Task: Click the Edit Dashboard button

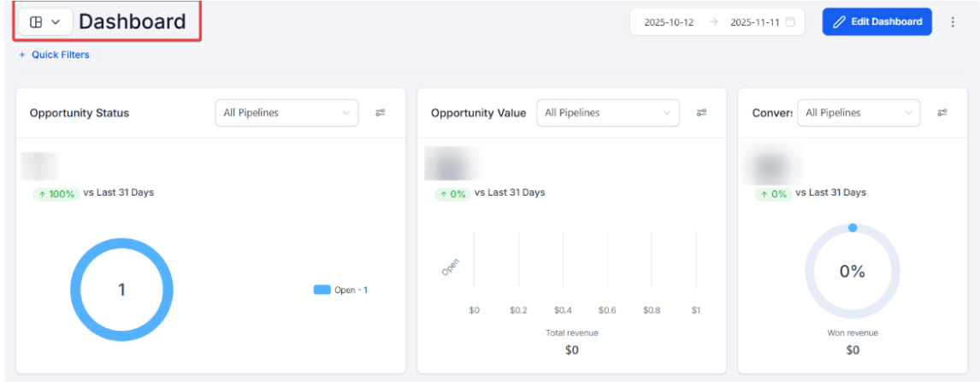Action: point(877,22)
